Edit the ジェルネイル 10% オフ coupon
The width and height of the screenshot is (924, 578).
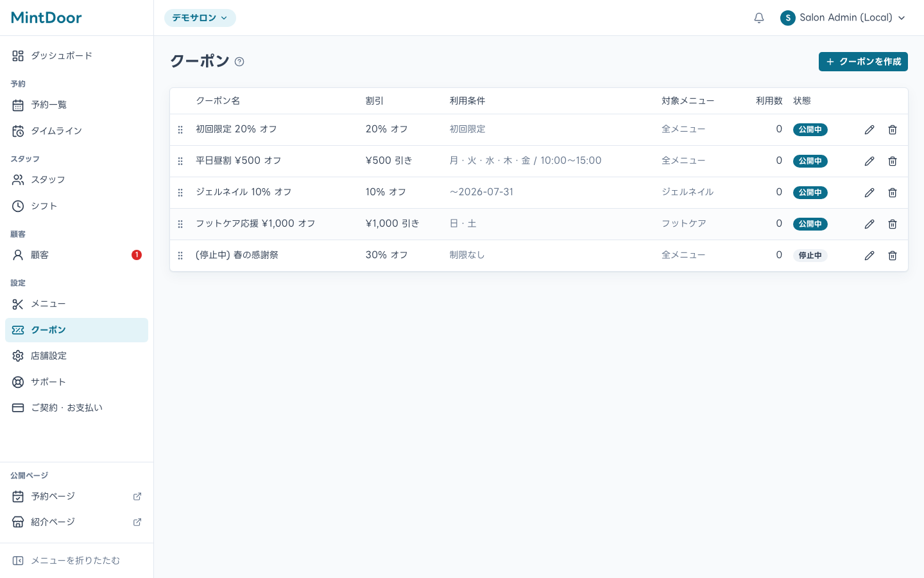click(x=869, y=193)
